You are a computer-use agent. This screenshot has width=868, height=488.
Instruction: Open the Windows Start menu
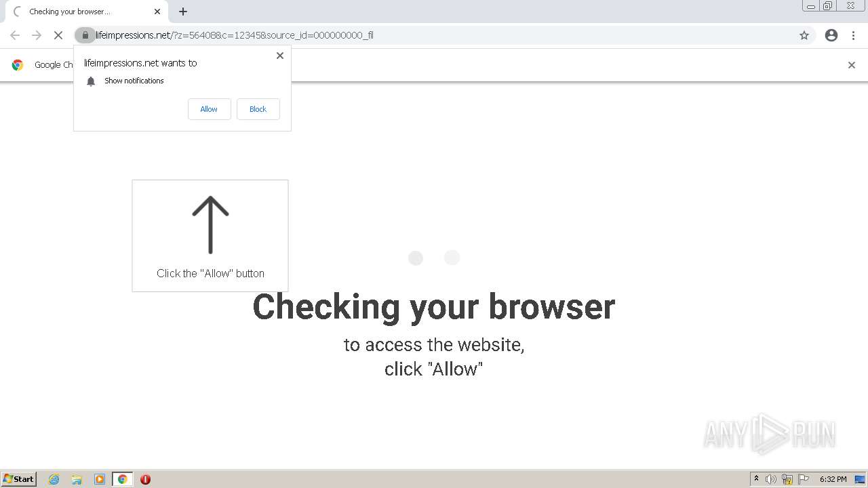(x=19, y=479)
